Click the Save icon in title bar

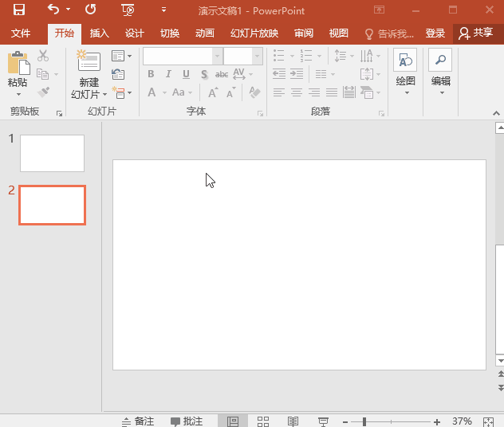pos(18,10)
